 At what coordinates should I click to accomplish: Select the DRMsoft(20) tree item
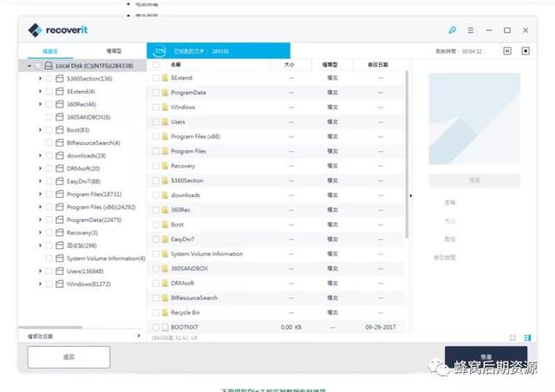(x=83, y=168)
